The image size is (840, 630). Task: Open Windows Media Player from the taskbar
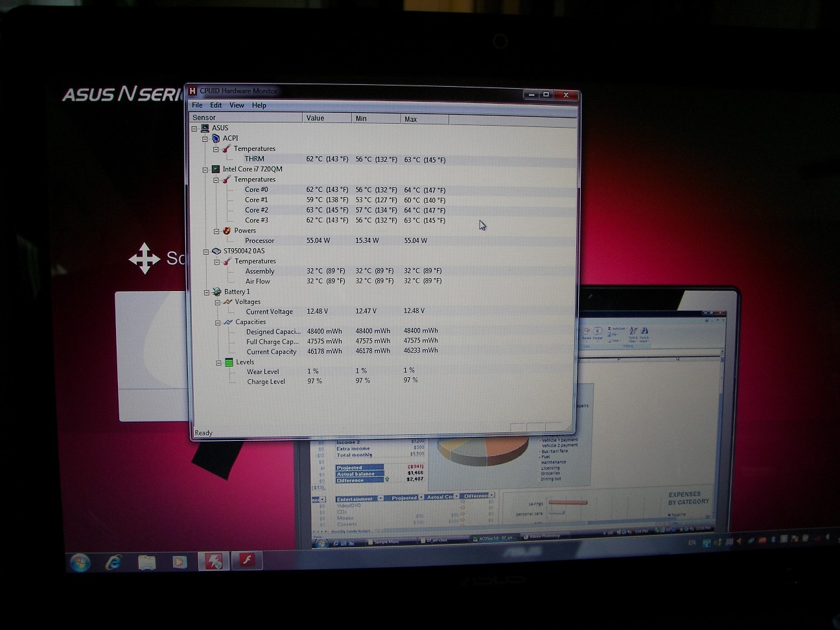[180, 562]
